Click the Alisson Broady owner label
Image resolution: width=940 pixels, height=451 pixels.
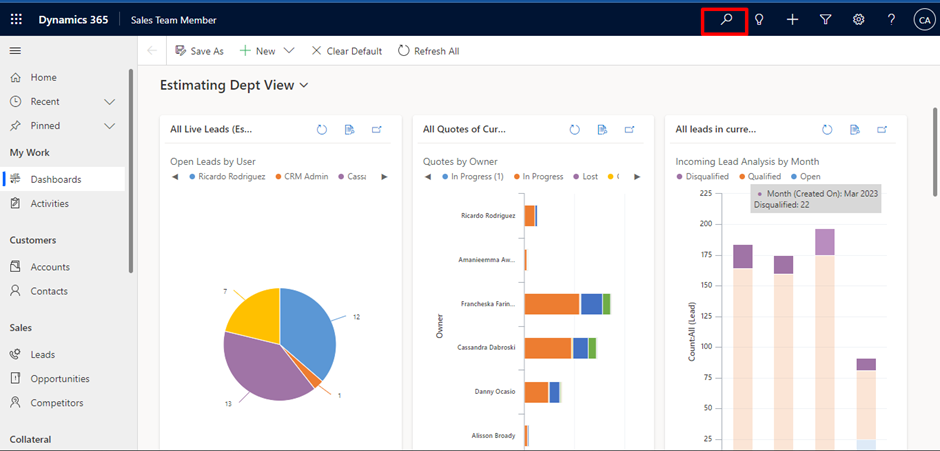pos(493,436)
